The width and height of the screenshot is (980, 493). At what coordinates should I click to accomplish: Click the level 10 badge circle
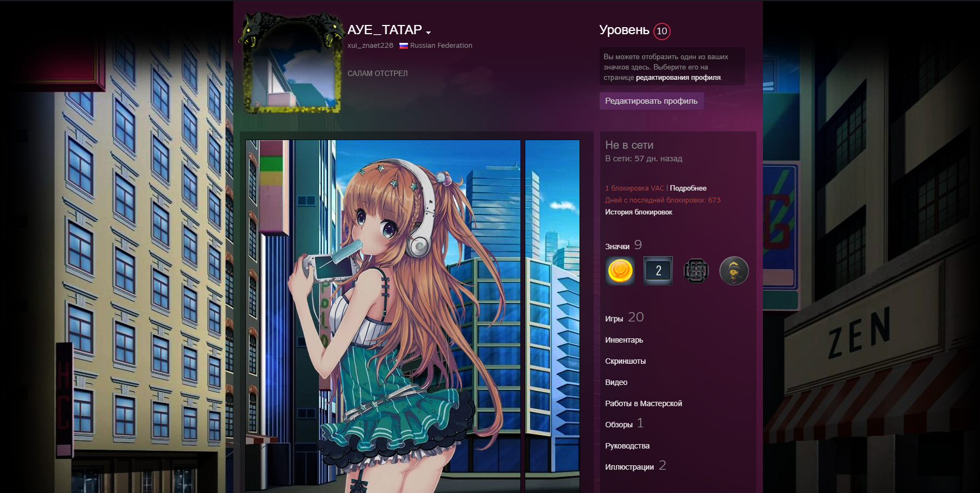point(661,31)
